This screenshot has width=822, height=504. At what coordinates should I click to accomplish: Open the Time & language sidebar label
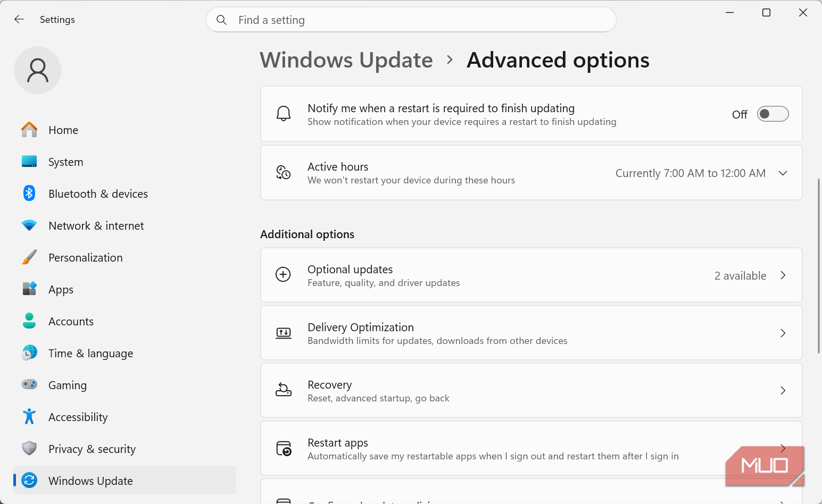coord(90,354)
